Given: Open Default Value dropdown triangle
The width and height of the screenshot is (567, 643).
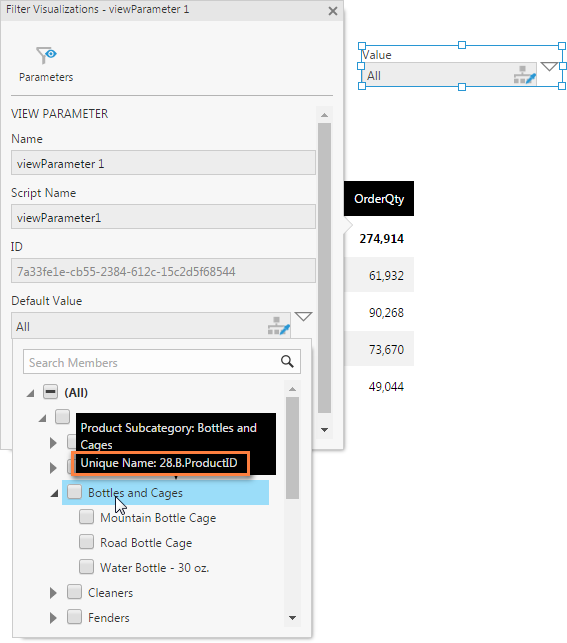Looking at the screenshot, I should (x=303, y=316).
